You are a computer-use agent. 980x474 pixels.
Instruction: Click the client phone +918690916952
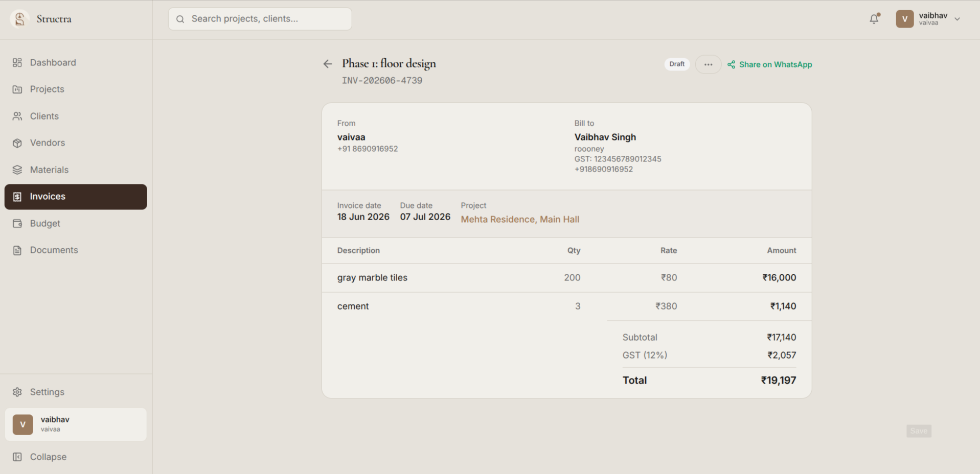603,169
